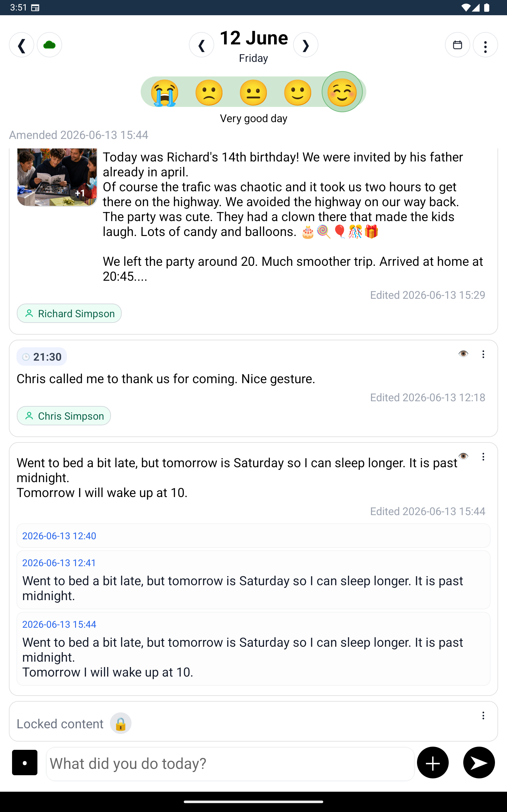Select the slightly smiling face mood
The height and width of the screenshot is (812, 507).
click(298, 93)
